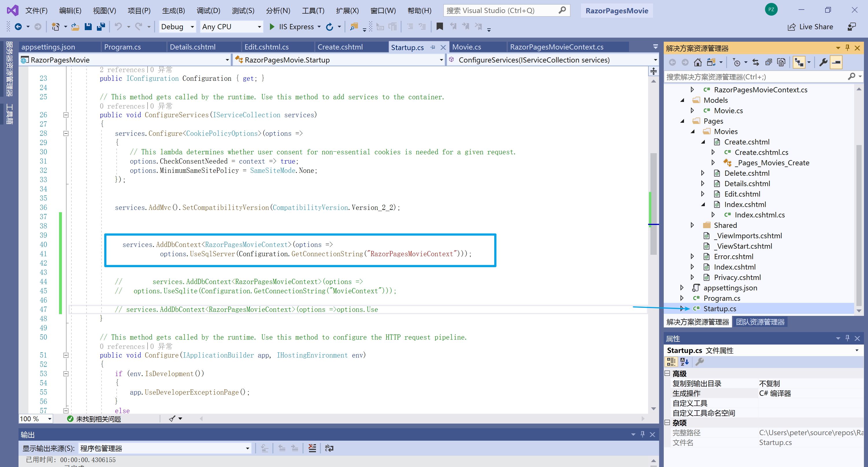Toggle the Preview Selected Items button
The image size is (868, 467).
point(836,62)
